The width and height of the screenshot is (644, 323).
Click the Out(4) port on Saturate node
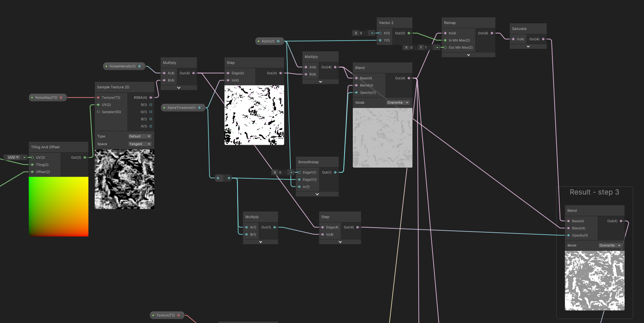point(543,39)
